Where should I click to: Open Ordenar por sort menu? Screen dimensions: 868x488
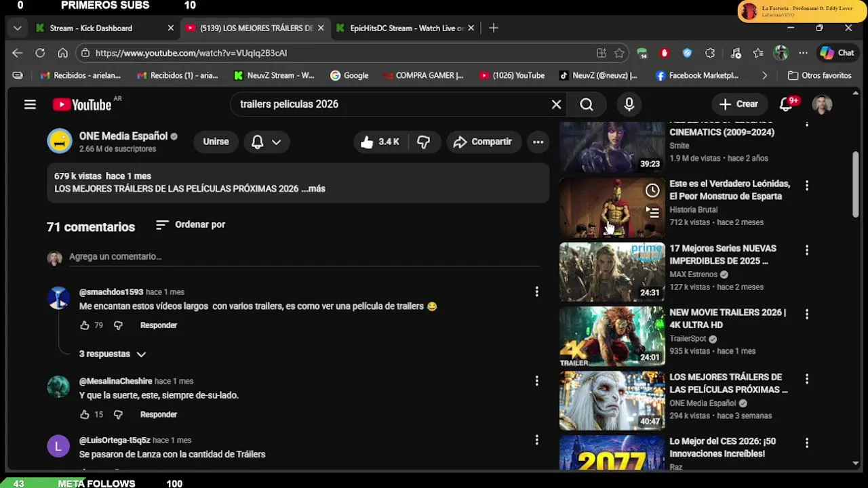(191, 224)
